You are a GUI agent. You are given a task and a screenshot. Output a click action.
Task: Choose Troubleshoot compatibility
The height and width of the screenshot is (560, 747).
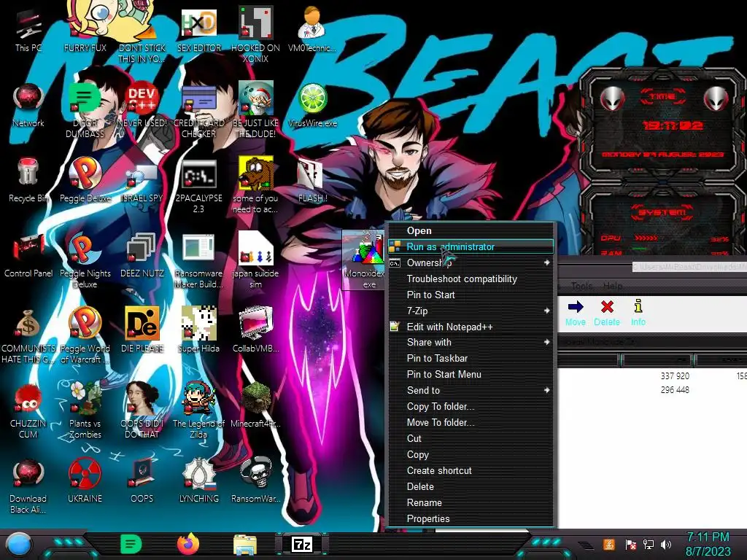tap(471, 279)
